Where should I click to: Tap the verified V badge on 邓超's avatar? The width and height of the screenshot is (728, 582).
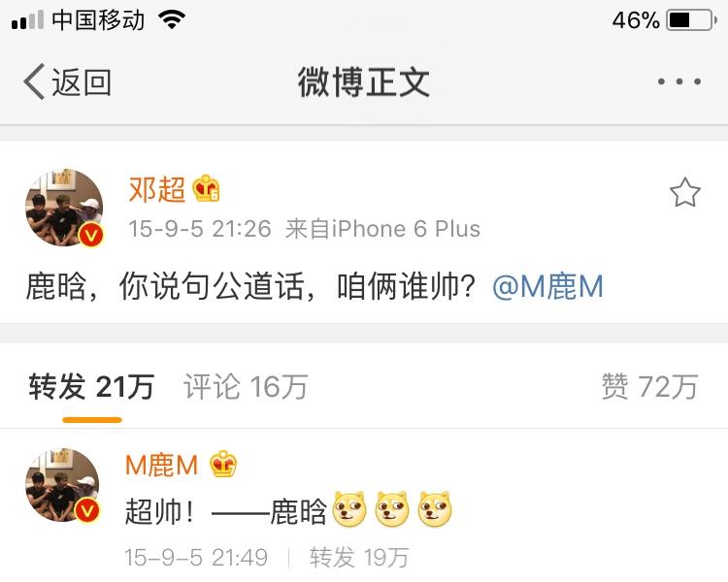pos(90,235)
